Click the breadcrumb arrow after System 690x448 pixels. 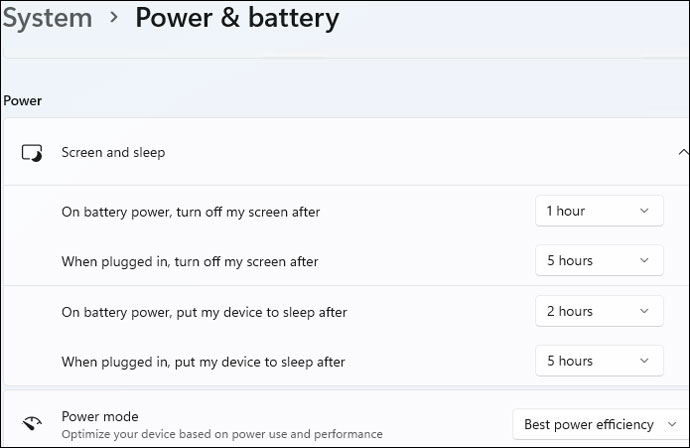pyautogui.click(x=114, y=18)
